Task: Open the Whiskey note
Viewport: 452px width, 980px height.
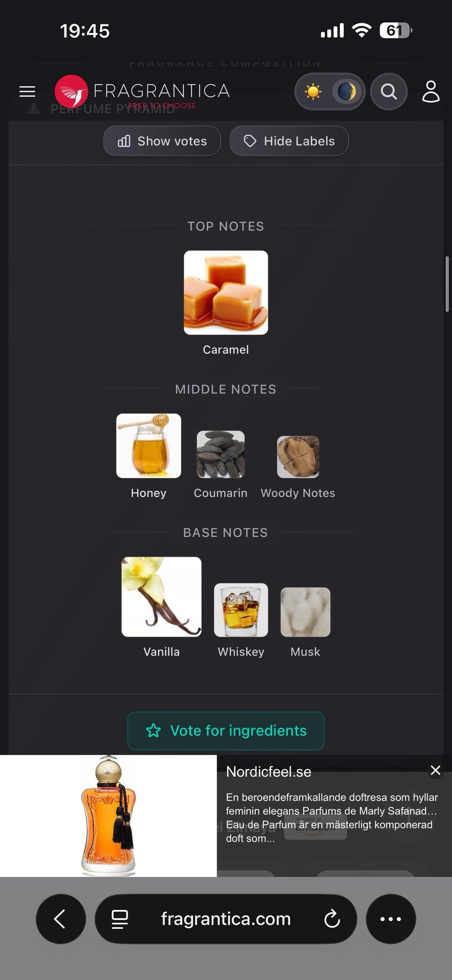Action: 241,610
